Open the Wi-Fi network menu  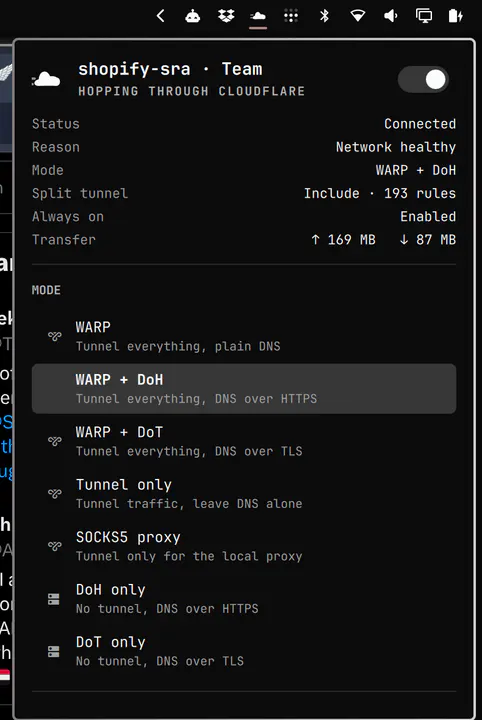tap(358, 16)
